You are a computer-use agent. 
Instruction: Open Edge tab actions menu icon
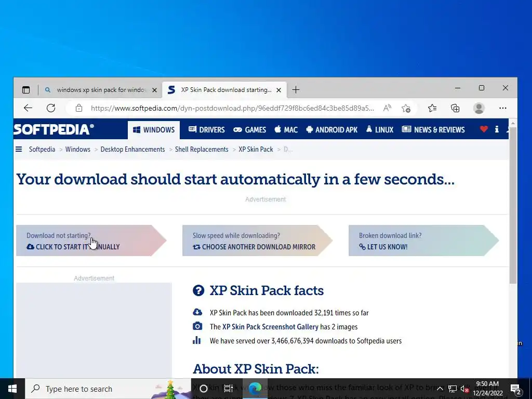(x=26, y=90)
